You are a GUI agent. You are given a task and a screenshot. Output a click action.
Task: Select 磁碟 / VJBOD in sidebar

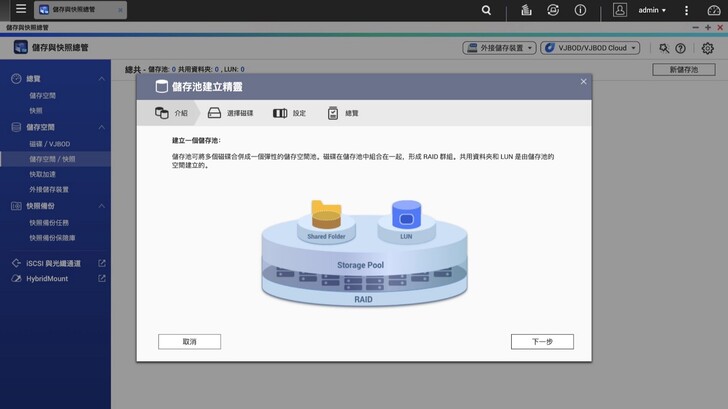(x=50, y=144)
